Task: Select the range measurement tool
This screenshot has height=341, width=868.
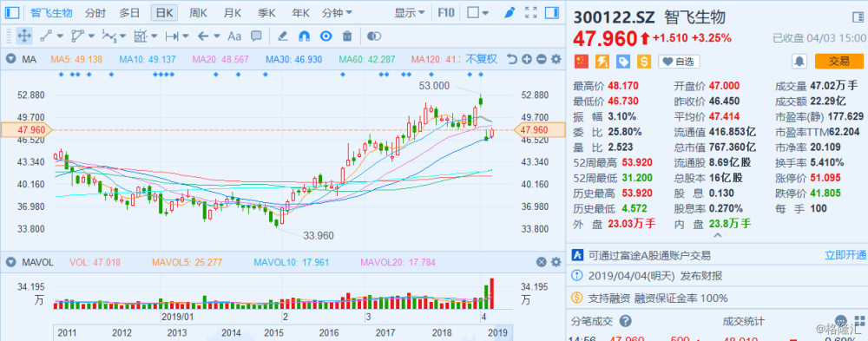Action: (x=172, y=36)
